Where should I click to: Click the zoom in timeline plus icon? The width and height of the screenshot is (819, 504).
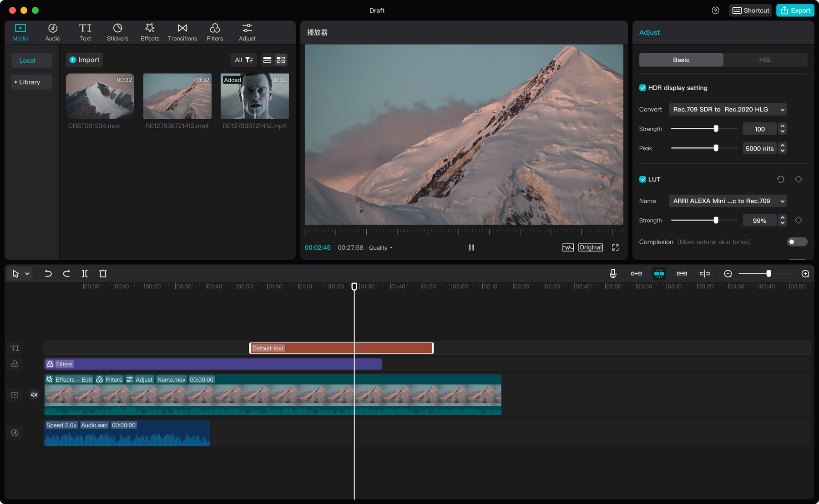(805, 273)
